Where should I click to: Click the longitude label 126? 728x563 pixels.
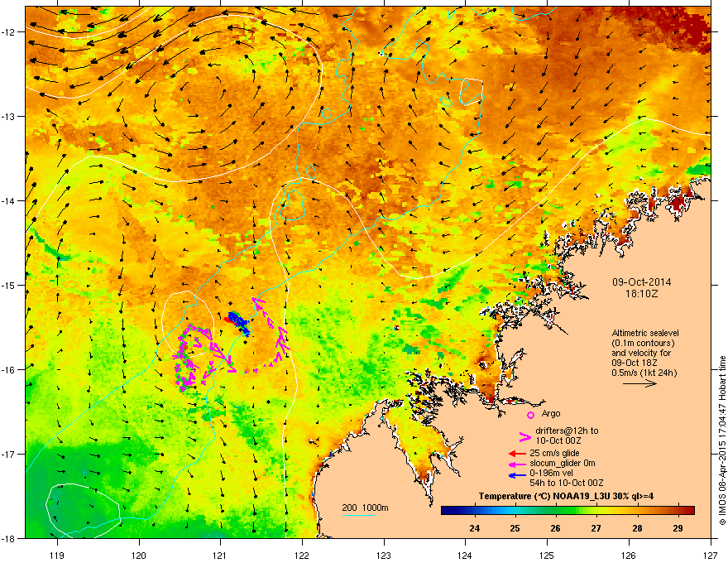point(629,555)
